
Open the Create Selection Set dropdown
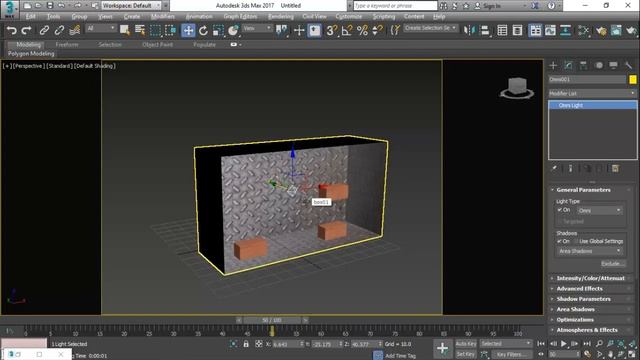[x=431, y=28]
